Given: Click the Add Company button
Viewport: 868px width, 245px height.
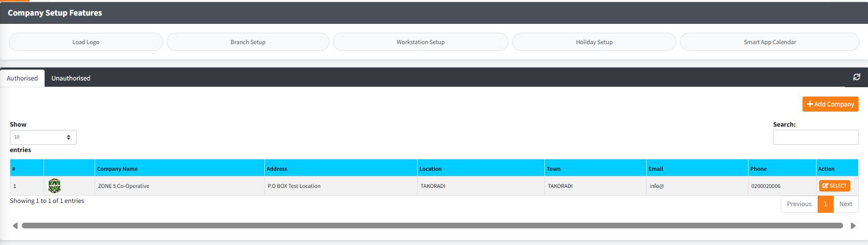Looking at the screenshot, I should click(830, 104).
